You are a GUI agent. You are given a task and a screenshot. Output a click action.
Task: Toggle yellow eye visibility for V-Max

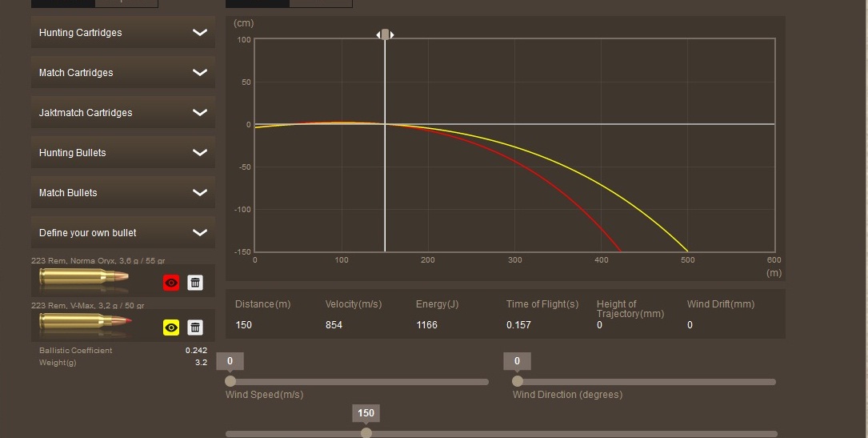171,327
